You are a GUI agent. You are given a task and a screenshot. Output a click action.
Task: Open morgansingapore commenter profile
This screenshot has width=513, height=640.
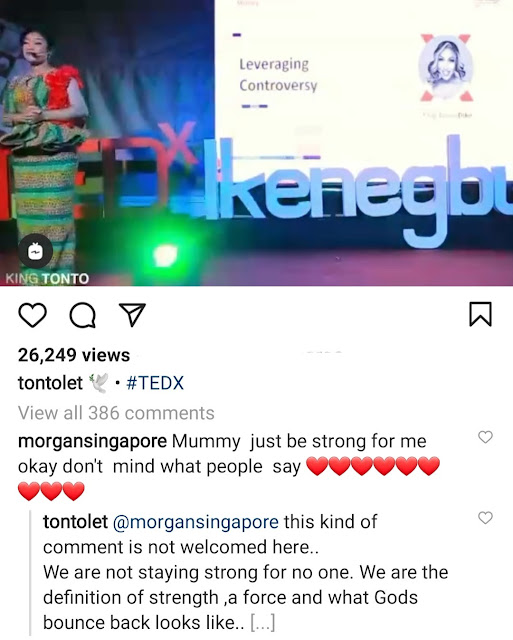[x=92, y=442]
